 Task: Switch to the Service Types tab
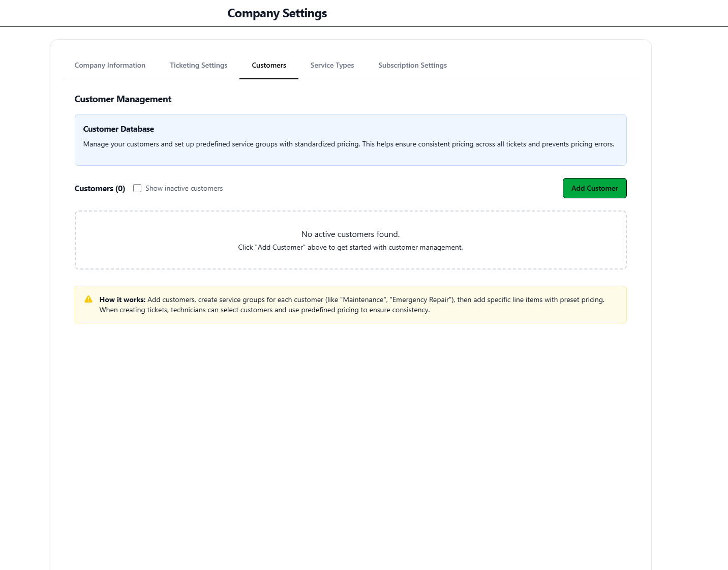pyautogui.click(x=332, y=65)
